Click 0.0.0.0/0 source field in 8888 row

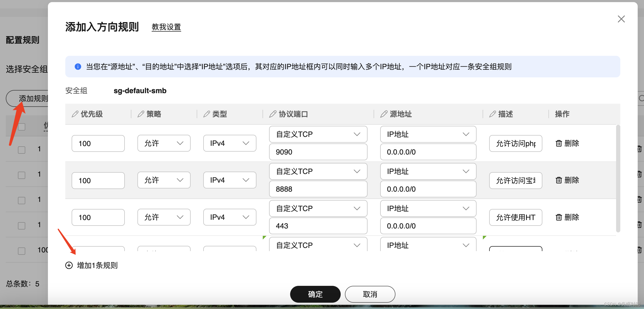click(x=428, y=189)
